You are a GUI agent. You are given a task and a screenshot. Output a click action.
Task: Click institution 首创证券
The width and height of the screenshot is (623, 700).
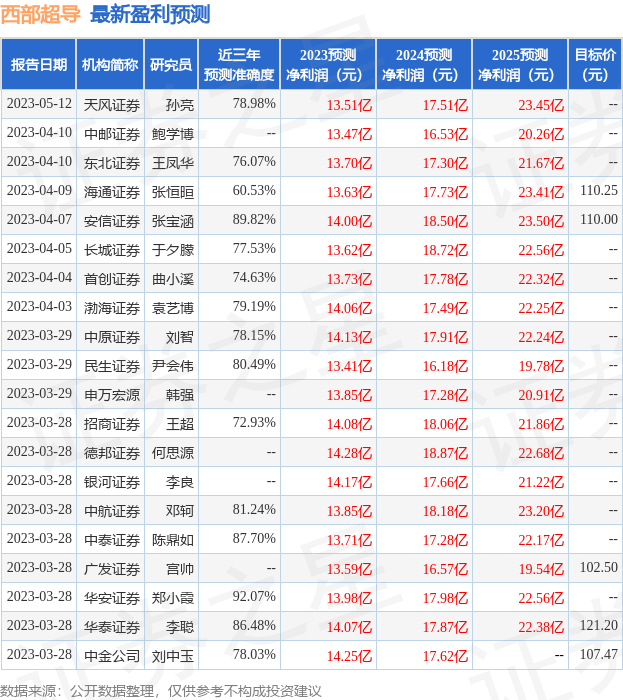click(112, 279)
